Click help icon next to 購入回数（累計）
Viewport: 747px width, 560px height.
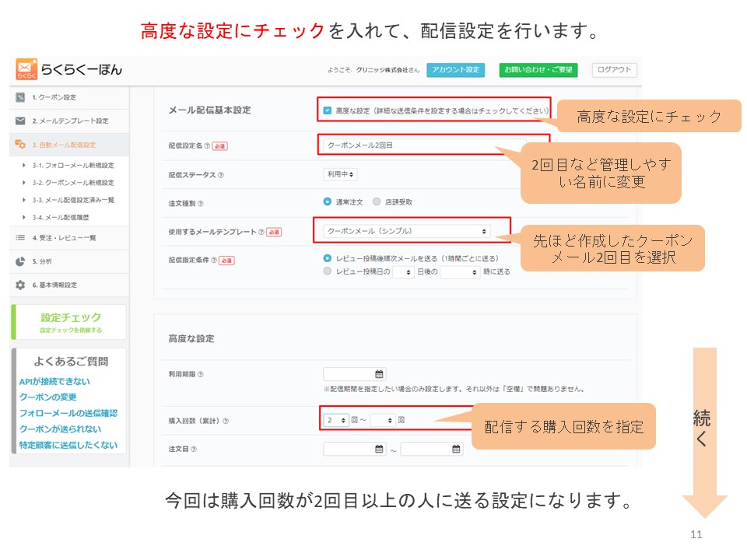226,421
